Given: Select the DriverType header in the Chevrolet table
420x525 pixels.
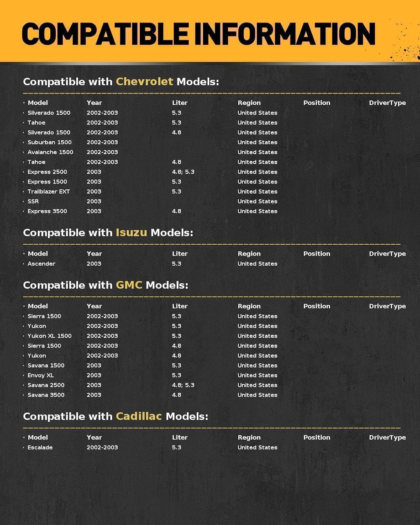Looking at the screenshot, I should coord(387,103).
